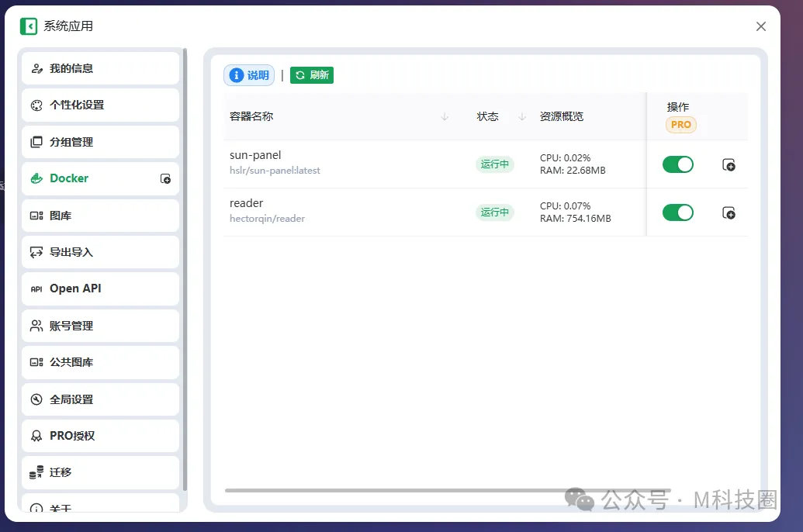The width and height of the screenshot is (803, 532).
Task: Click the PRO badge under 操作
Action: click(x=680, y=124)
